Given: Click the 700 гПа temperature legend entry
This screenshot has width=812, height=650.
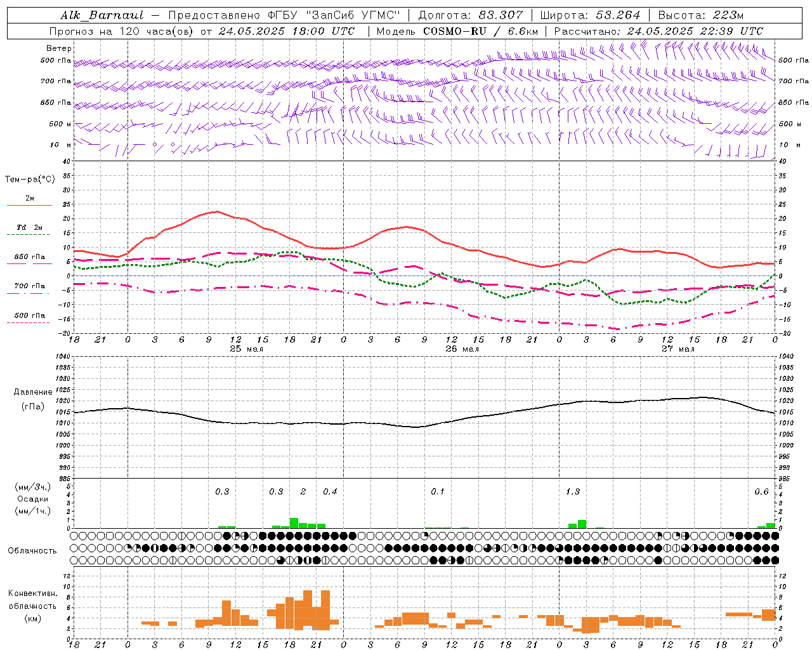Looking at the screenshot, I should coord(30,286).
